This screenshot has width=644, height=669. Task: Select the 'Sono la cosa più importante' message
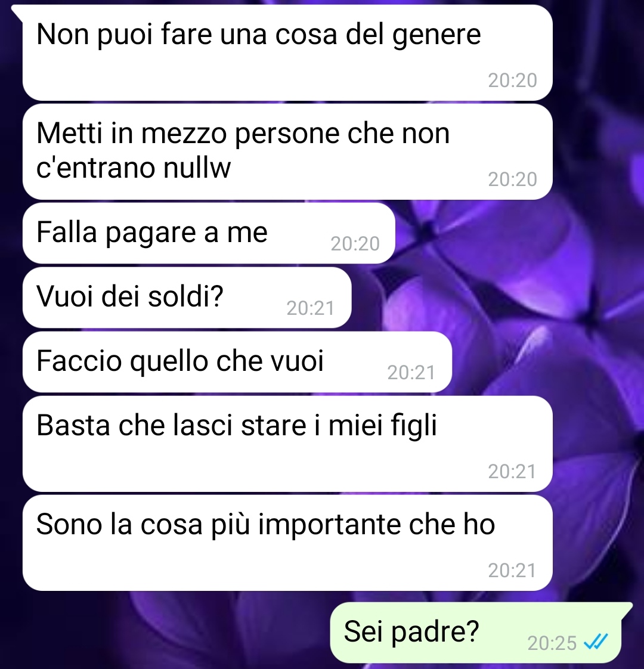[x=287, y=543]
